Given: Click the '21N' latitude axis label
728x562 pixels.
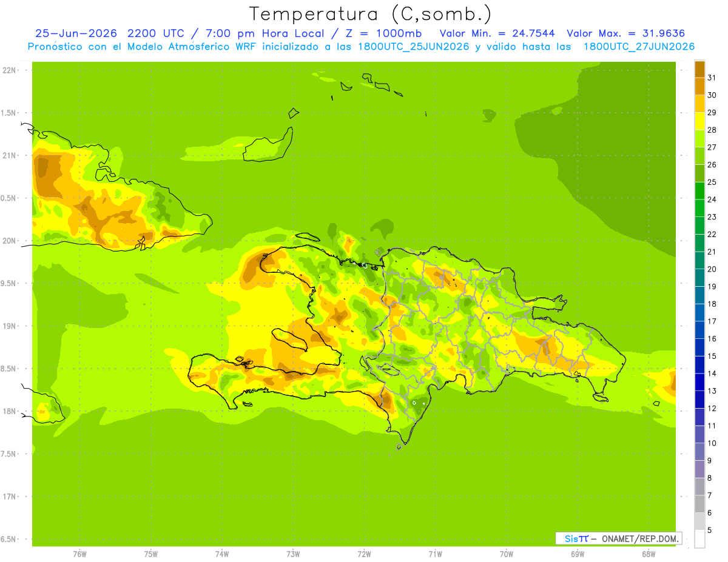Looking at the screenshot, I should (9, 156).
